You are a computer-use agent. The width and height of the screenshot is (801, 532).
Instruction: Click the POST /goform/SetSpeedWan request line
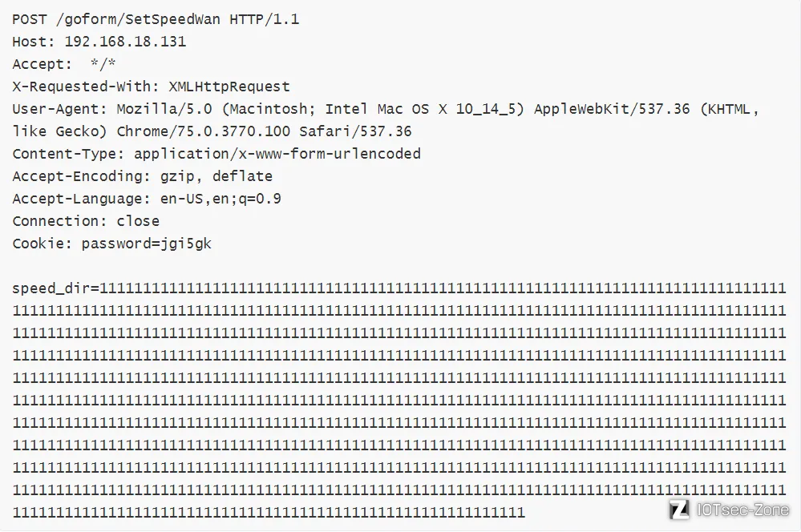[156, 19]
